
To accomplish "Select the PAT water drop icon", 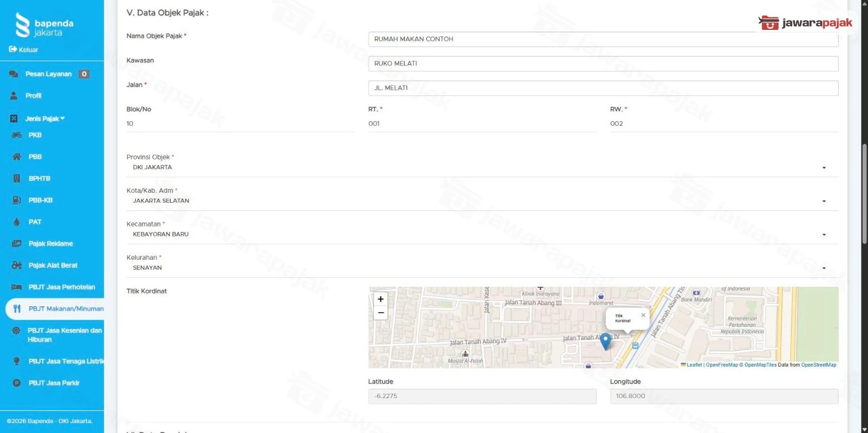I will pos(17,222).
